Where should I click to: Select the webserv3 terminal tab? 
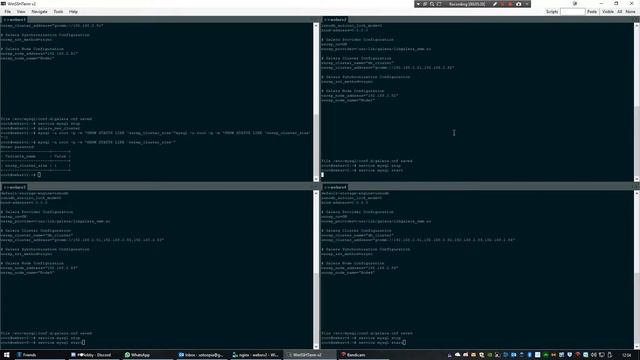point(15,187)
